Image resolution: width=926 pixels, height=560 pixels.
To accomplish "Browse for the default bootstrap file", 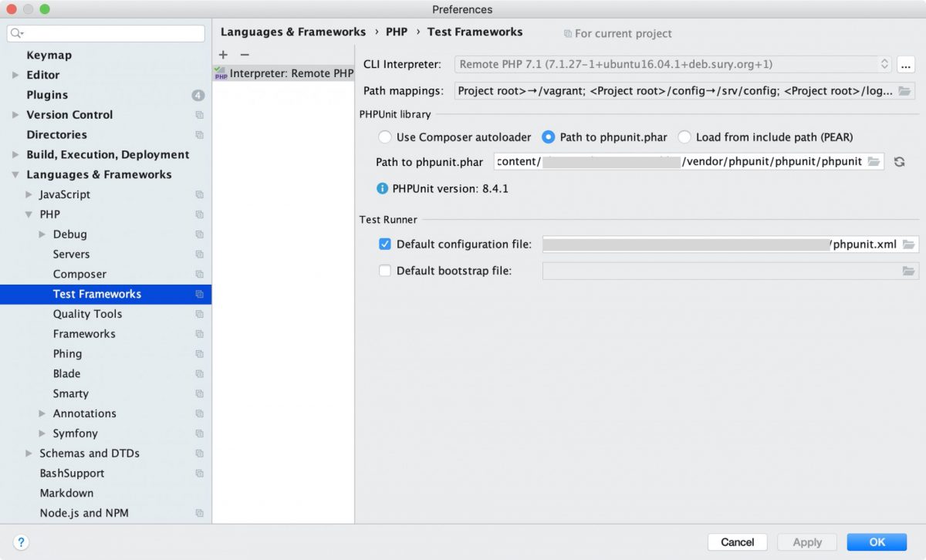I will 908,271.
